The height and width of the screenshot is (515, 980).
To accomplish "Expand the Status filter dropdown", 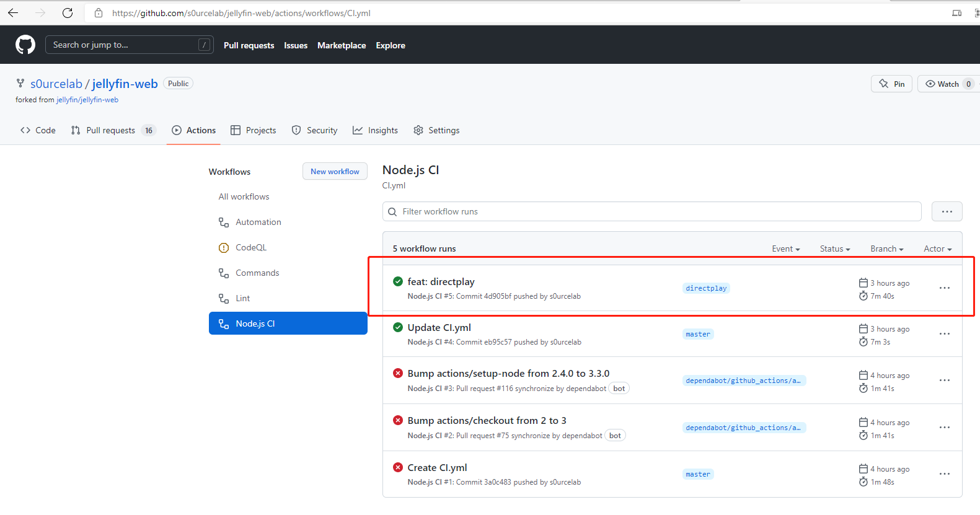I will tap(834, 249).
